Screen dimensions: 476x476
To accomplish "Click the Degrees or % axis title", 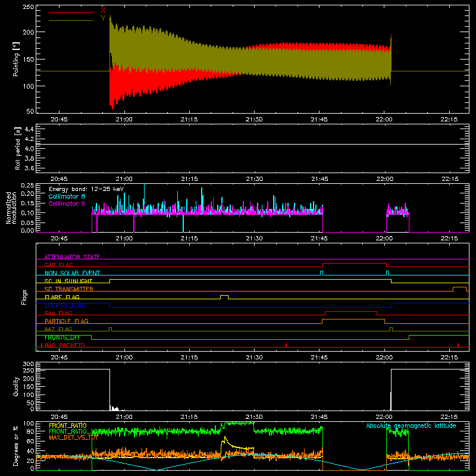I will pos(16,446).
